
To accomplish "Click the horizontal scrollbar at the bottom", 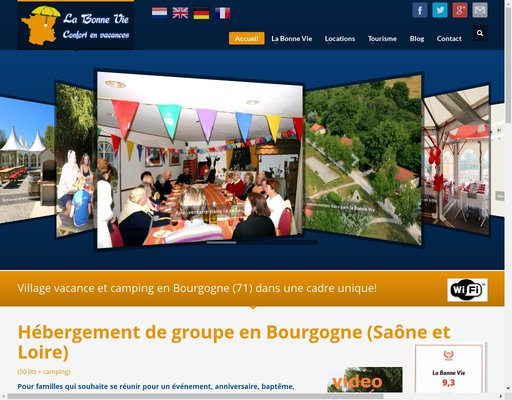I will coord(195,396).
